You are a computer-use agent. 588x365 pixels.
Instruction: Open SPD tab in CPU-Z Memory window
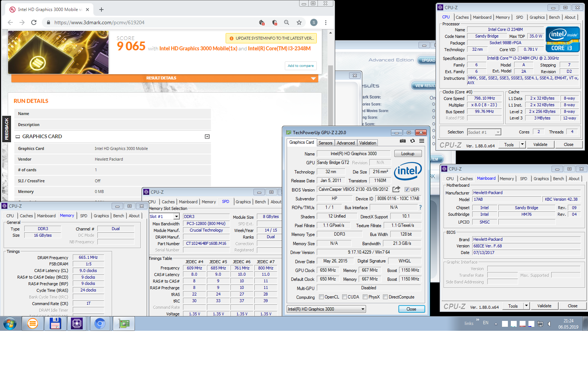(x=84, y=216)
